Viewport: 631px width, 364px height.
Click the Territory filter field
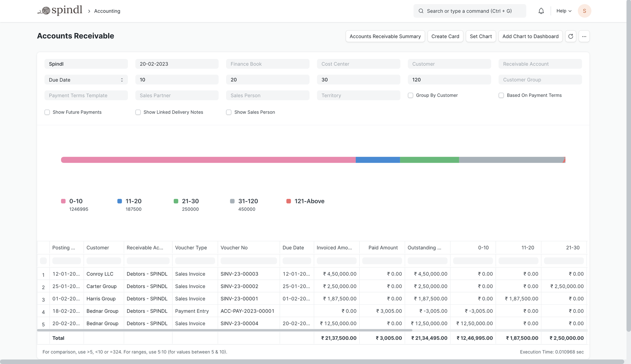(x=358, y=95)
